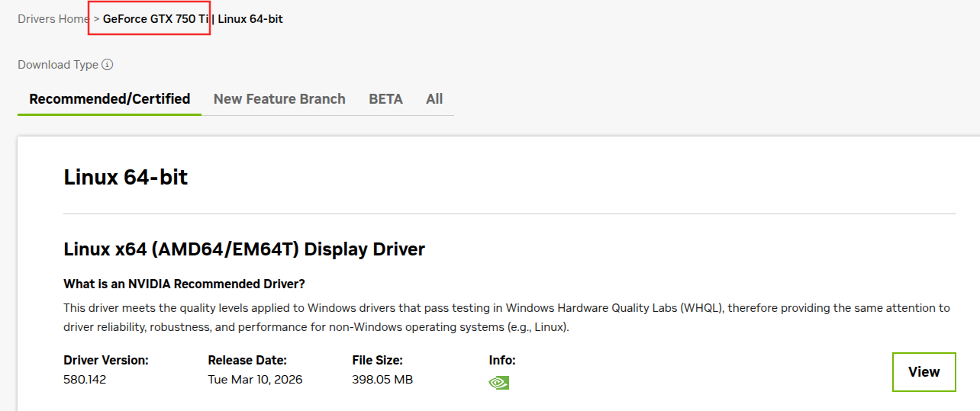The width and height of the screenshot is (980, 411).
Task: Click the Linux 64-bit heading
Action: pos(126,178)
